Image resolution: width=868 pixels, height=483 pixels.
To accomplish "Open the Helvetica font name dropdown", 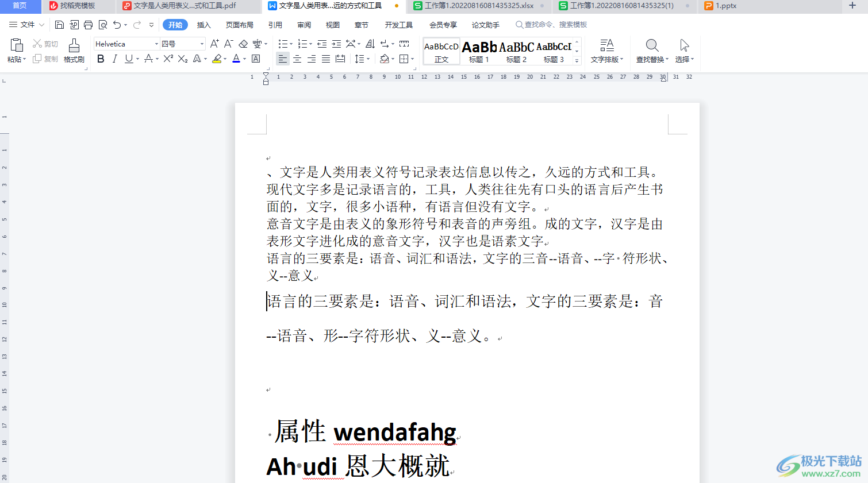I will tap(156, 44).
